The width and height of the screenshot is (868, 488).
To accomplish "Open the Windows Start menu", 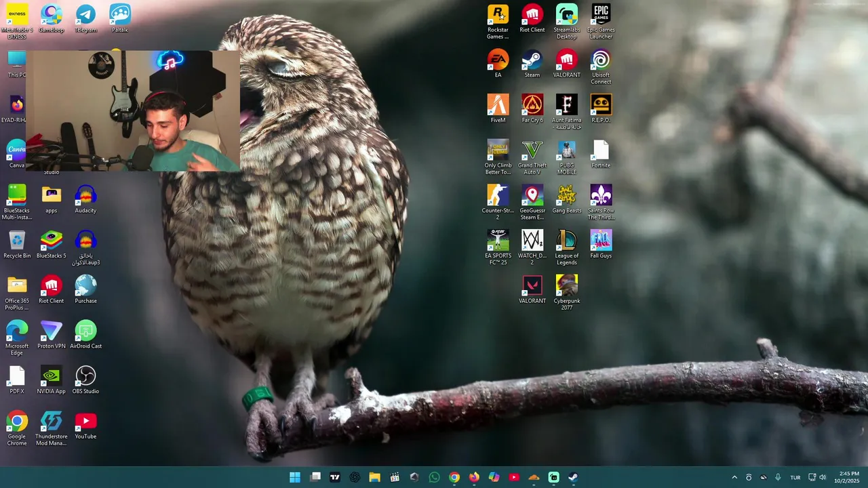I will tap(295, 477).
